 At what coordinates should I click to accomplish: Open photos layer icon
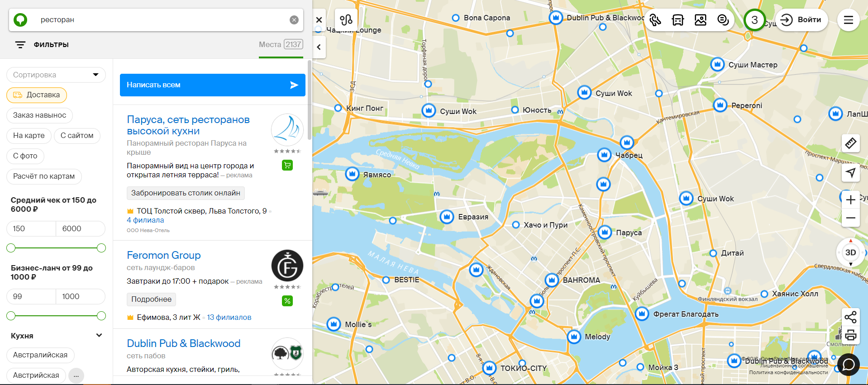[701, 20]
